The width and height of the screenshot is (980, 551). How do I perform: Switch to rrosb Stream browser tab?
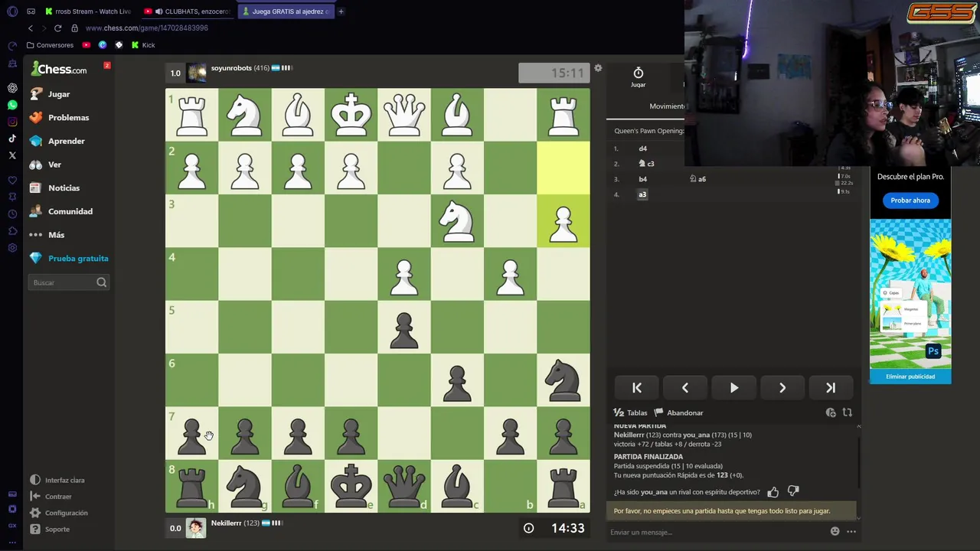(88, 11)
